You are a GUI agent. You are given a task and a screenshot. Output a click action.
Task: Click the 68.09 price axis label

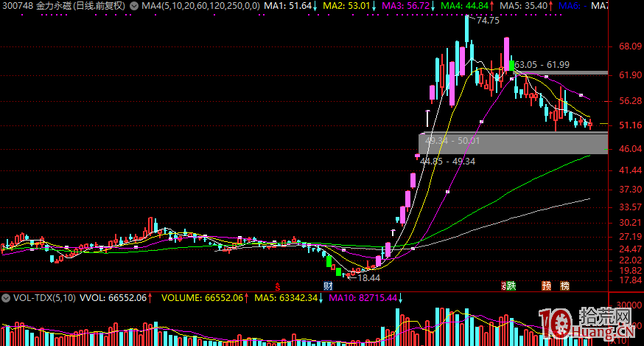pos(631,46)
